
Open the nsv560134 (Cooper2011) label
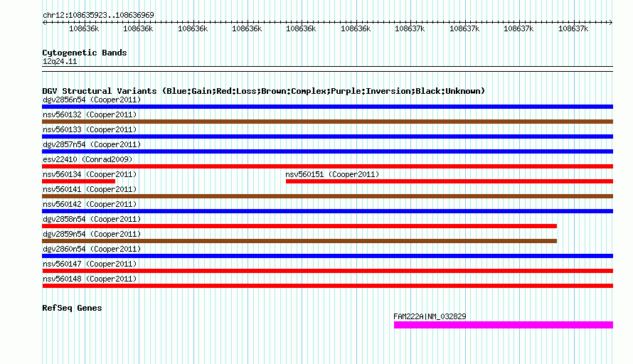pyautogui.click(x=90, y=174)
